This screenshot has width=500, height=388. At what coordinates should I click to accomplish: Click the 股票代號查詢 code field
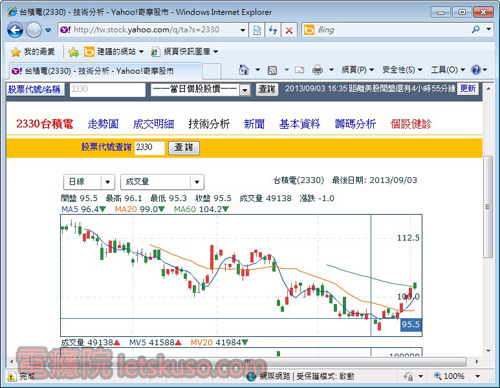pos(149,148)
